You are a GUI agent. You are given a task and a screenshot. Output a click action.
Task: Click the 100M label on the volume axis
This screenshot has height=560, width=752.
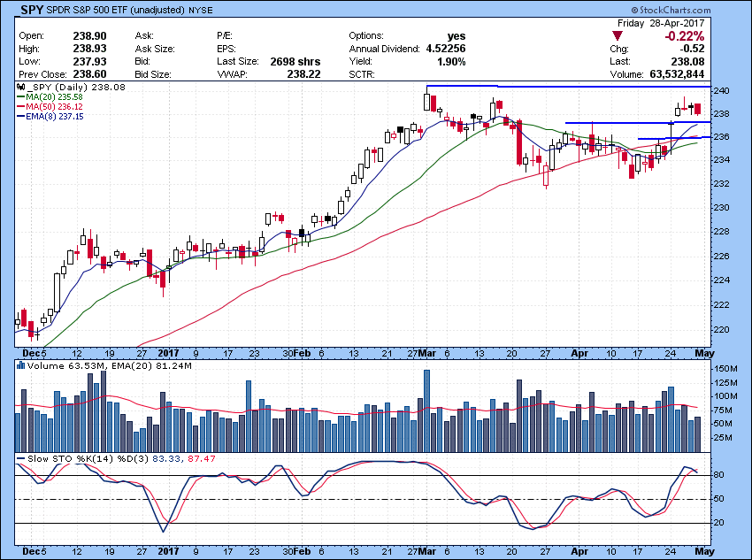725,396
